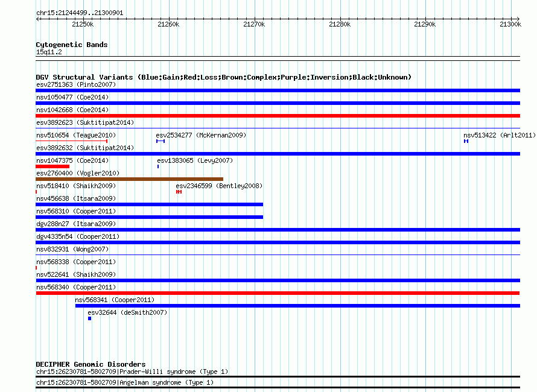Viewport: 537px width, 392px height.
Task: Click the 21260k ruler label
Action: 168,24
